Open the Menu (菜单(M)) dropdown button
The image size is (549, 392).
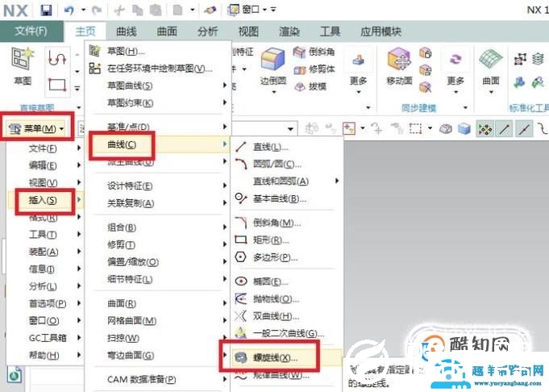[x=36, y=129]
